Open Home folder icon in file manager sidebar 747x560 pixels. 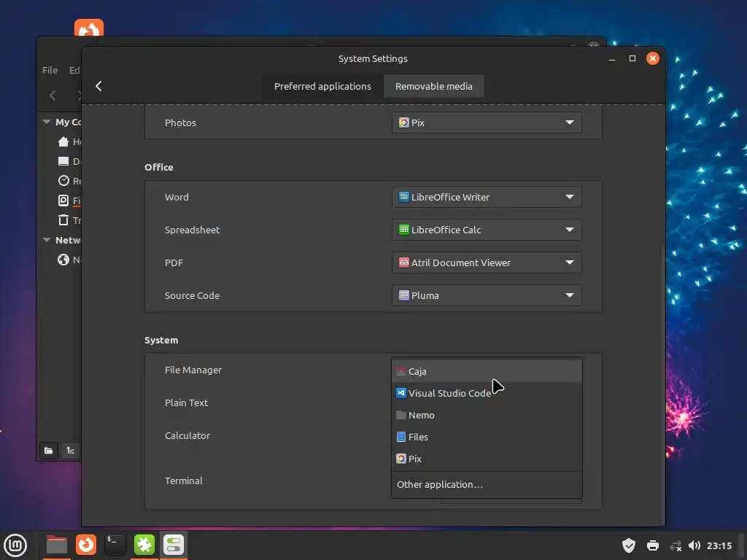coord(63,141)
